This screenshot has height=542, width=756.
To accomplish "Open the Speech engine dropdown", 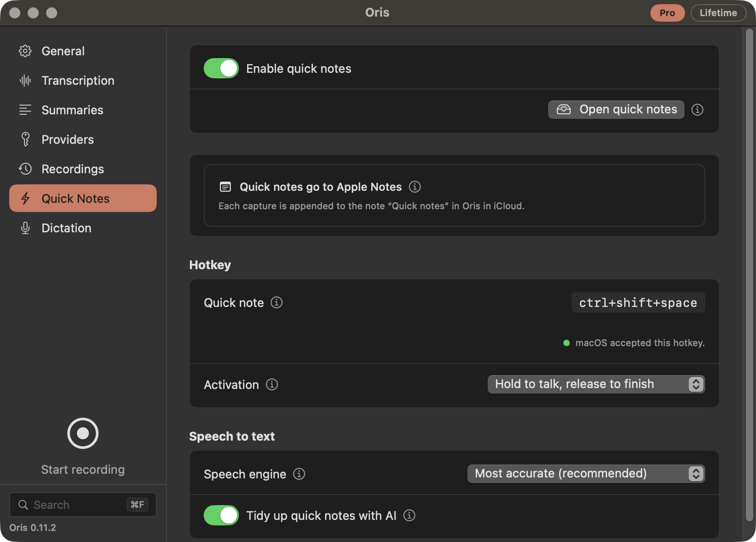I will click(586, 474).
